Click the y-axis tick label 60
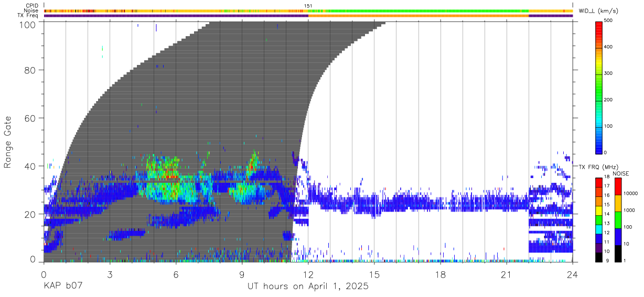The image size is (644, 297). [x=30, y=118]
